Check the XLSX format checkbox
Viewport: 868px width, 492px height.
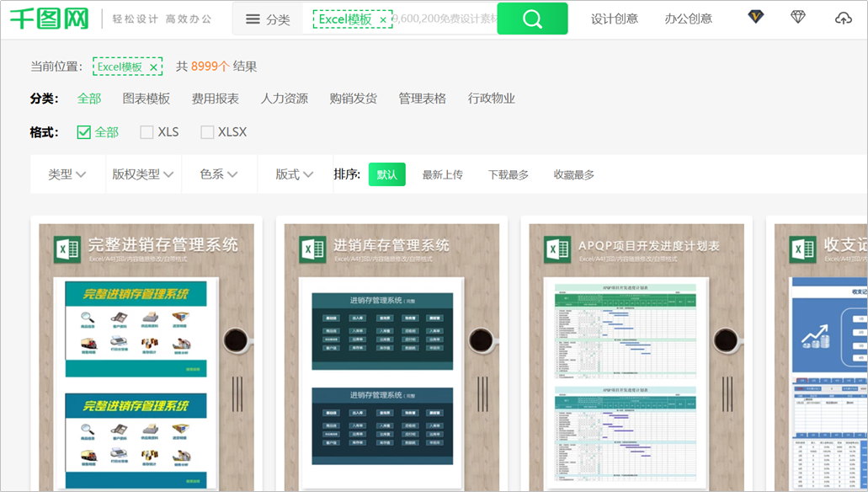point(207,132)
